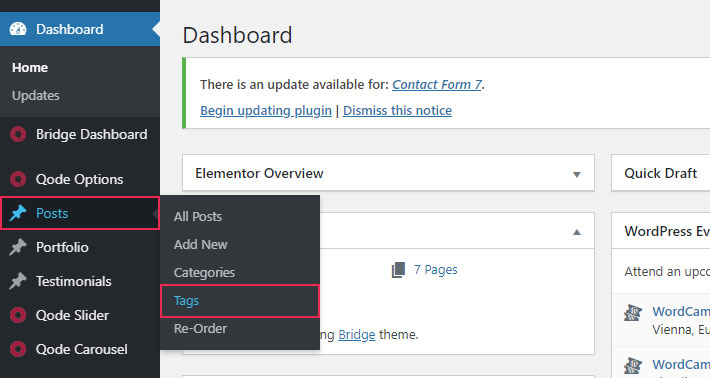Dismiss this notice link
This screenshot has height=378, width=710.
pyautogui.click(x=397, y=110)
